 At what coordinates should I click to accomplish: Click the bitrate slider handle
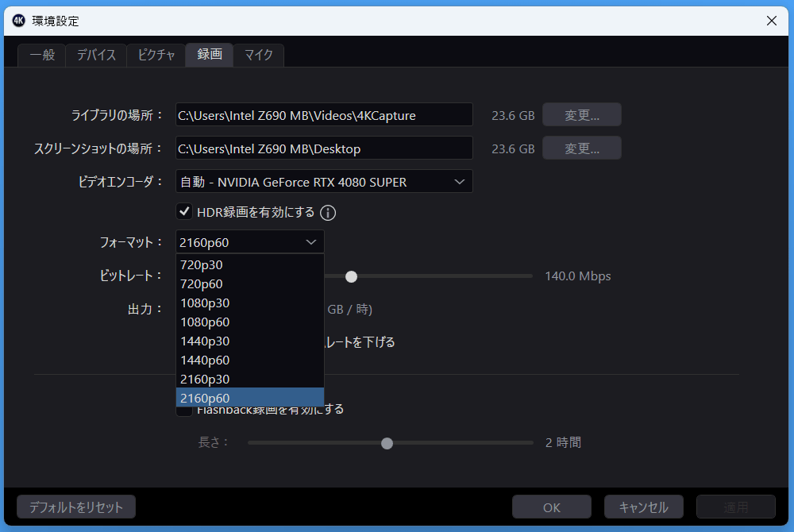click(x=351, y=276)
